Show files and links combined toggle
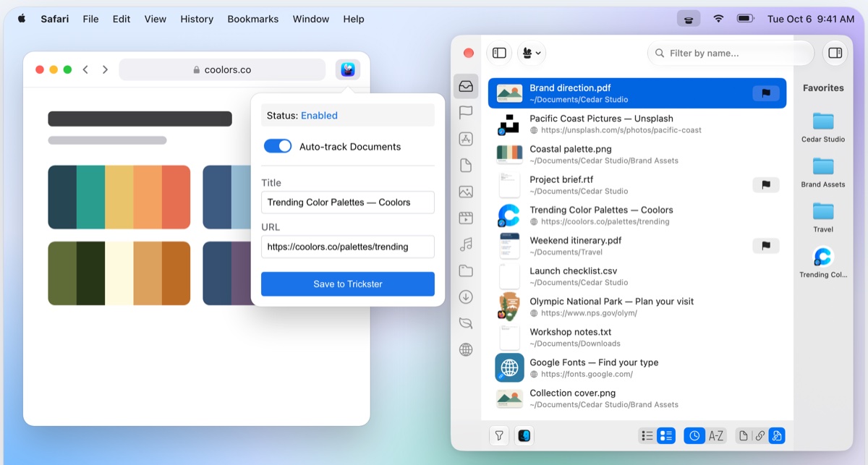 [776, 435]
